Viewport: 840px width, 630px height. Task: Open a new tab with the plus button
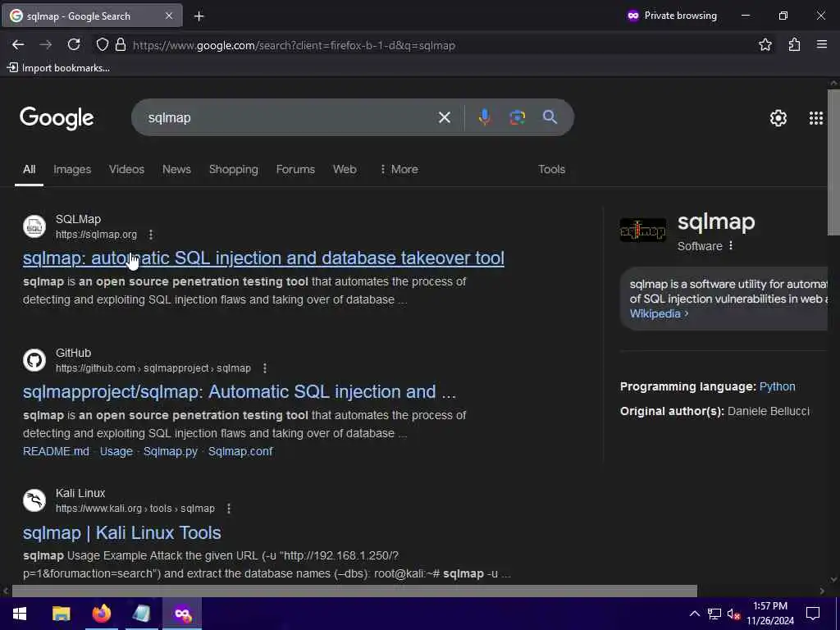[x=199, y=16]
